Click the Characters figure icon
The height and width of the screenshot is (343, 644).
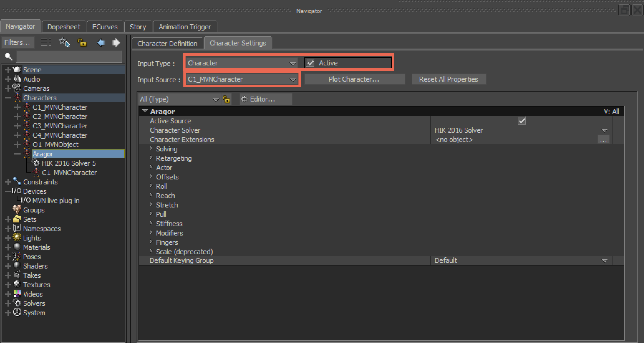17,98
